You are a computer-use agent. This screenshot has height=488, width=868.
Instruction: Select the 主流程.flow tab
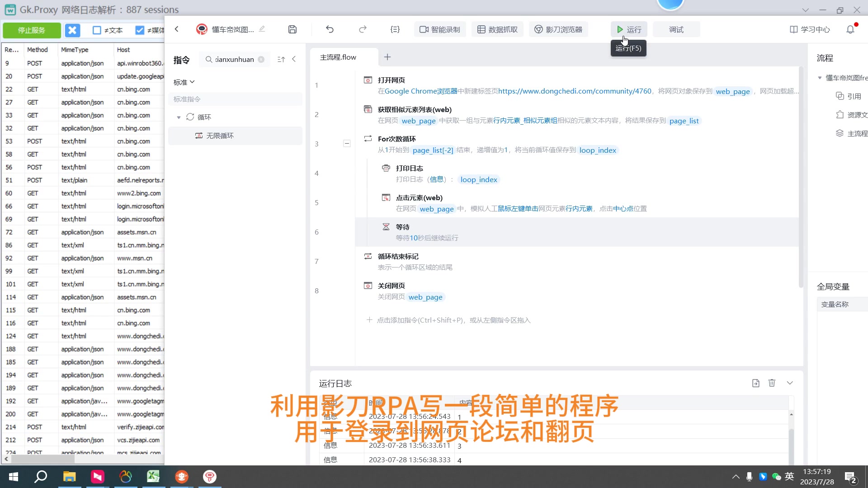point(338,57)
